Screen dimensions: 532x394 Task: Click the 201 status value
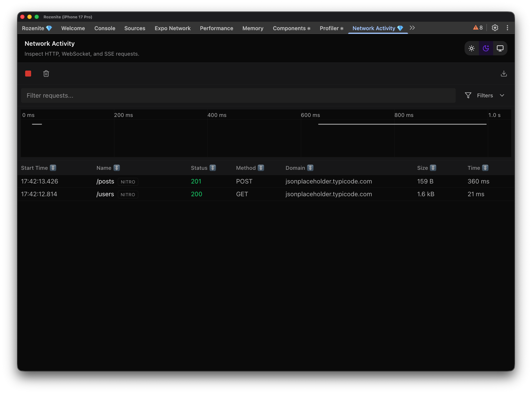coord(196,181)
